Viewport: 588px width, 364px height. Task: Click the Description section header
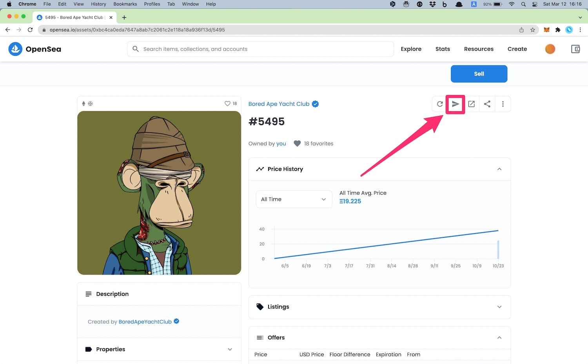(159, 294)
